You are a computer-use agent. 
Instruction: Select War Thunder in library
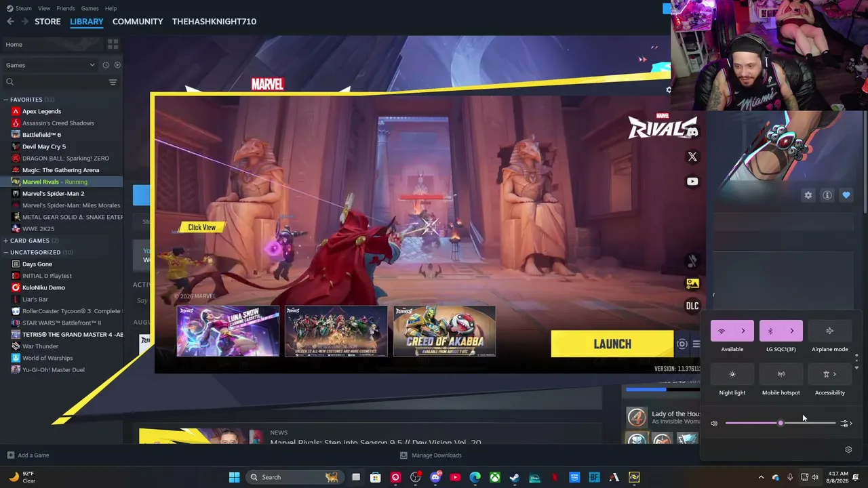point(40,346)
